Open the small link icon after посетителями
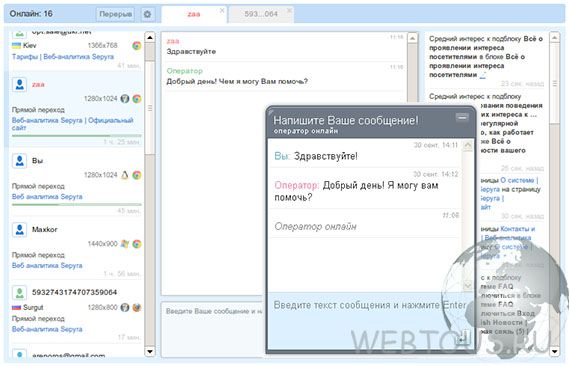The height and width of the screenshot is (366, 570). (482, 75)
